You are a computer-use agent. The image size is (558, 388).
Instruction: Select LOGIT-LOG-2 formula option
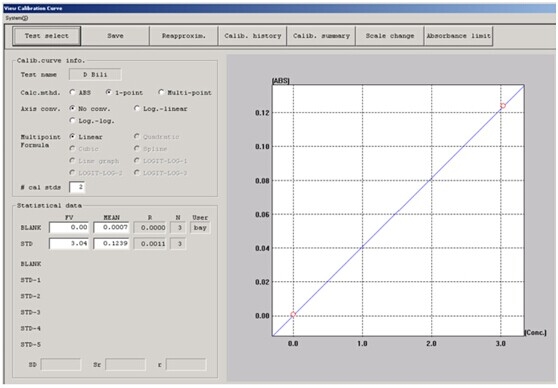pos(73,173)
